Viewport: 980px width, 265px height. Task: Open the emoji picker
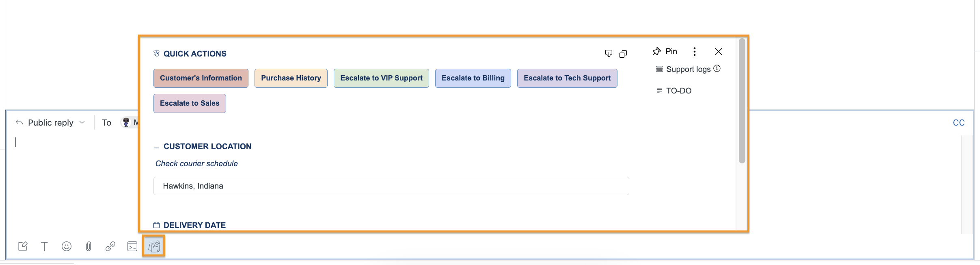[x=67, y=246]
